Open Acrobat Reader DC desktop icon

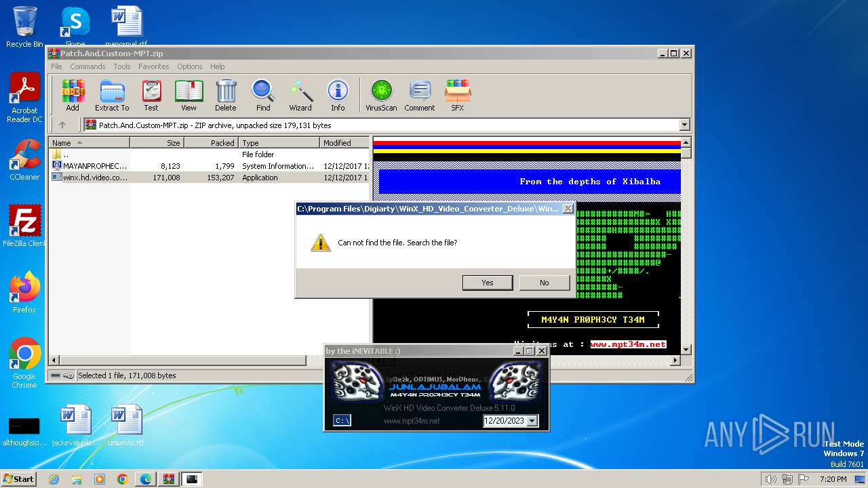click(24, 98)
